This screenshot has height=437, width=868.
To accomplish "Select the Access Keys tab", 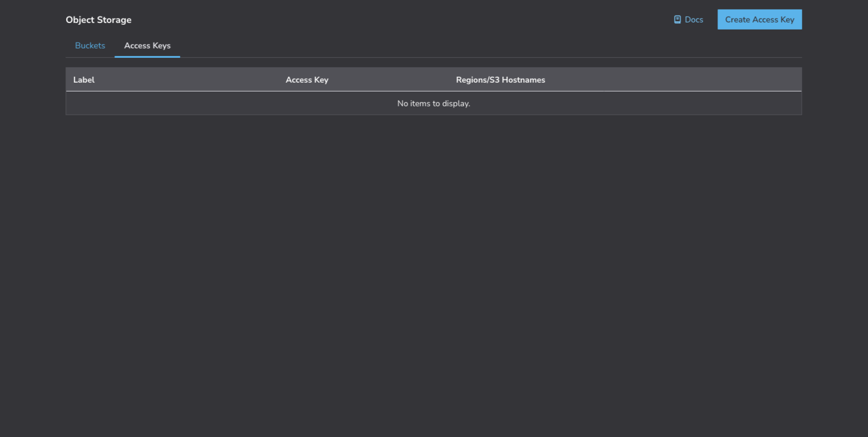I will click(x=147, y=45).
